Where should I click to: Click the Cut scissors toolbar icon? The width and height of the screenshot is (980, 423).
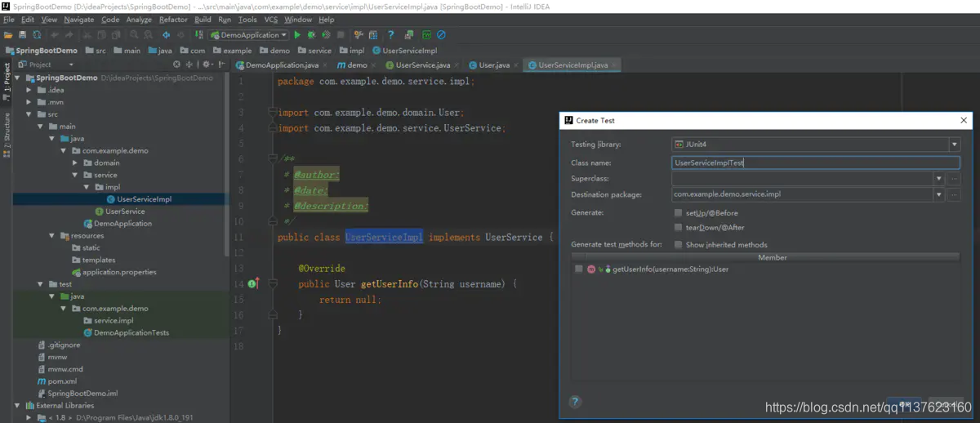point(86,35)
